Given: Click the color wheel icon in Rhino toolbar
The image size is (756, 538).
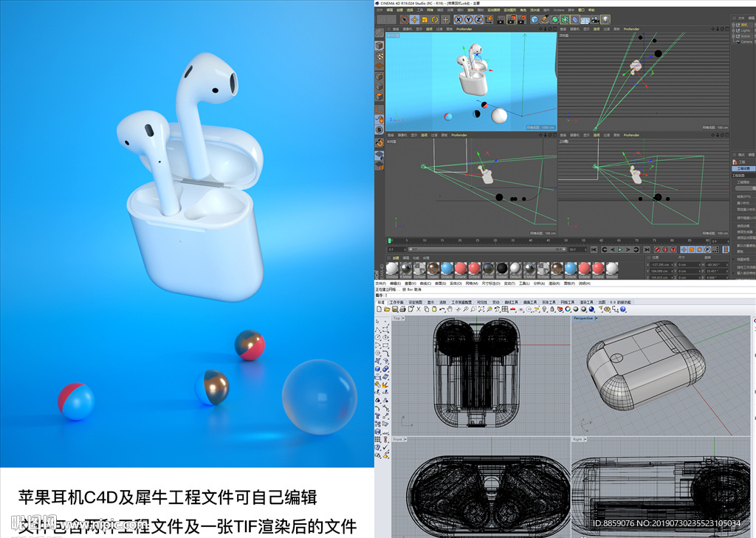Looking at the screenshot, I should point(568,309).
